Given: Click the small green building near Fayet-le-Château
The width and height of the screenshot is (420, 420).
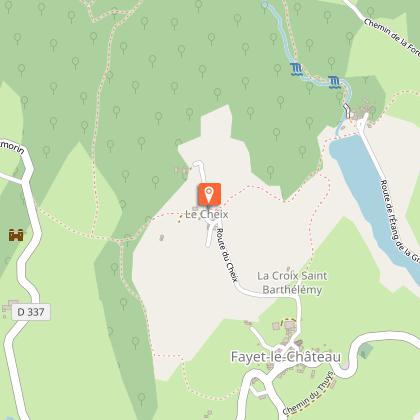Looking at the screenshot, I should click(x=366, y=350).
